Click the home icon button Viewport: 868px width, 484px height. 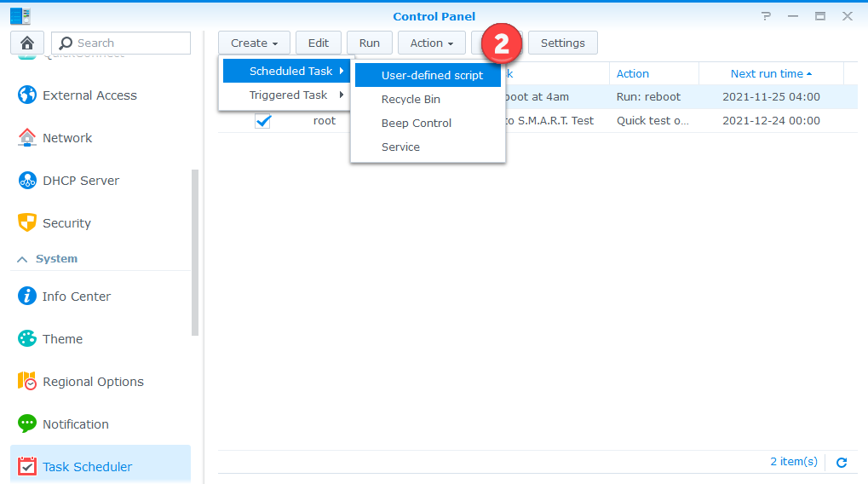coord(27,43)
